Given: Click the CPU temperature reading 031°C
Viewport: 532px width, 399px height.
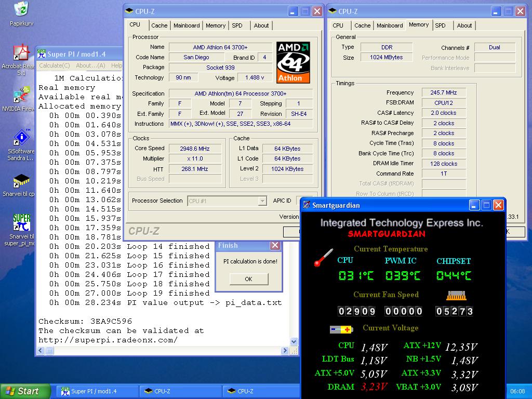Looking at the screenshot, I should (356, 275).
